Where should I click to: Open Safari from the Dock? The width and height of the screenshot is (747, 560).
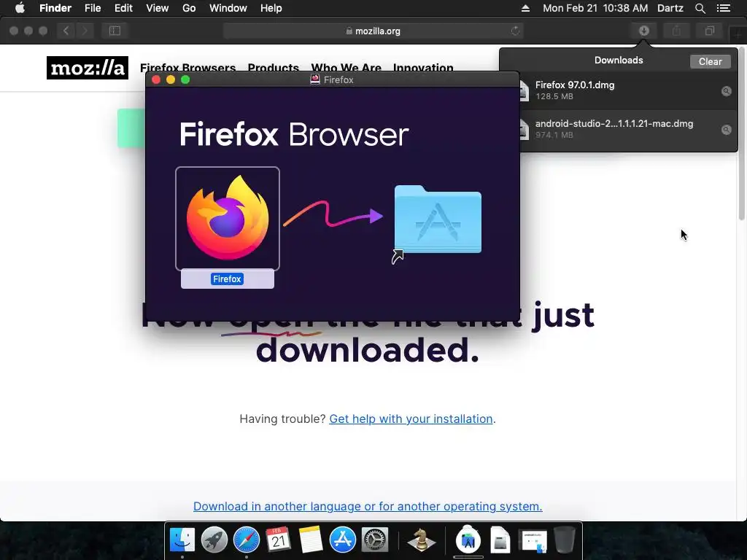pyautogui.click(x=247, y=540)
